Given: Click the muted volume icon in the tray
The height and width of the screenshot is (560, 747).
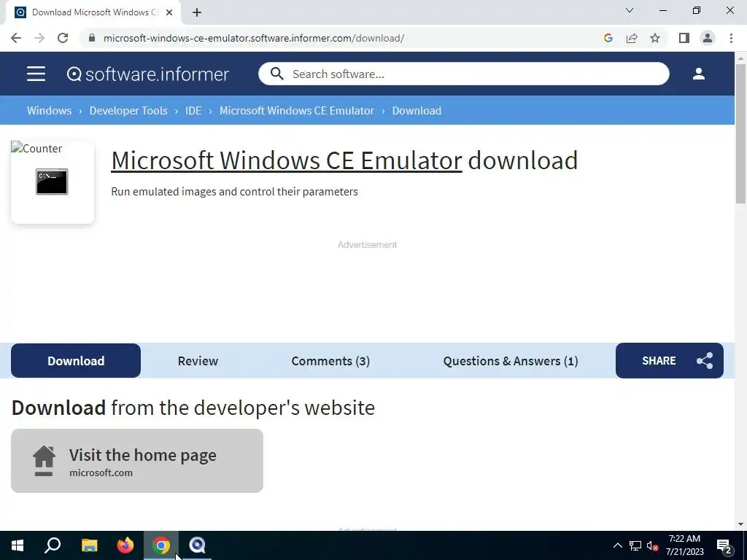Looking at the screenshot, I should 652,545.
